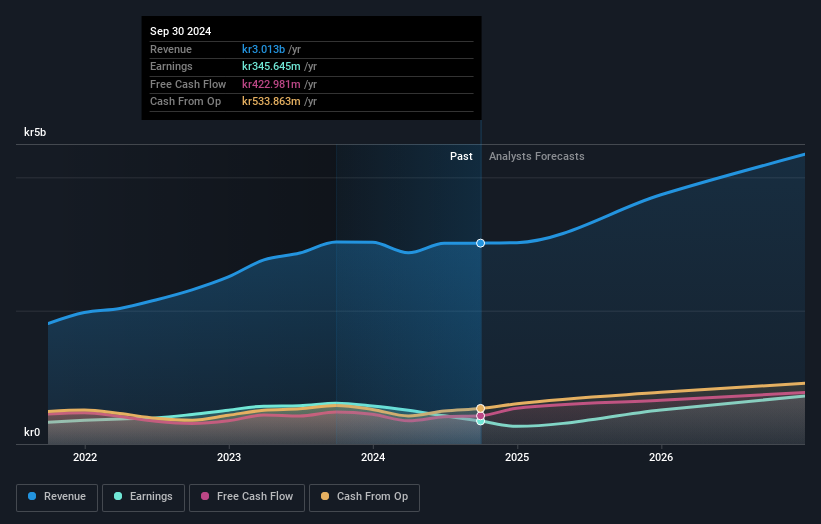Select the 2023 x-axis label
Screen dimensions: 821x524
(229, 458)
